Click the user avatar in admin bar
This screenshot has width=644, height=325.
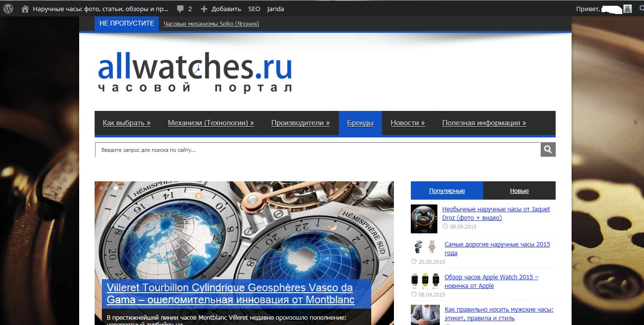click(x=628, y=9)
